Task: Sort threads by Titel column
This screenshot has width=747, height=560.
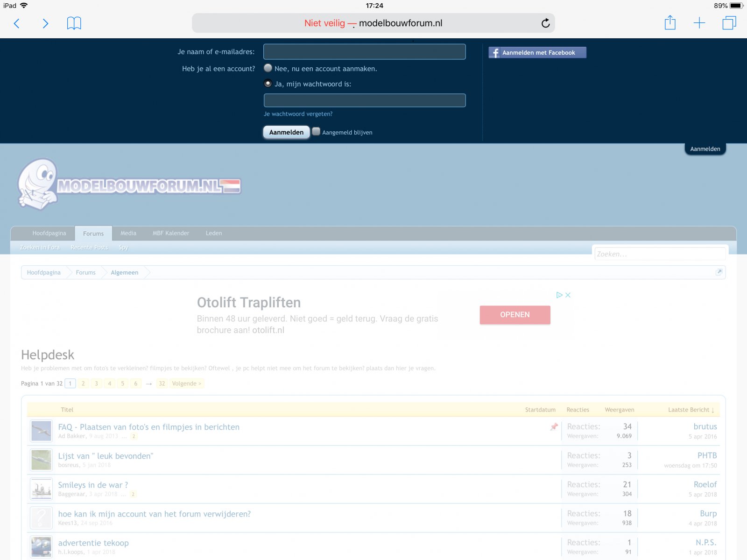Action: [x=67, y=410]
